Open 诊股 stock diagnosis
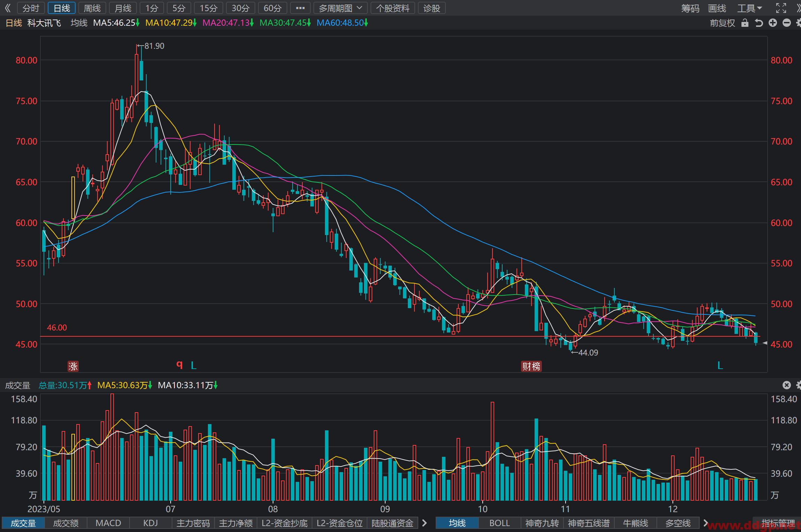Viewport: 801px width, 532px height. pyautogui.click(x=432, y=8)
